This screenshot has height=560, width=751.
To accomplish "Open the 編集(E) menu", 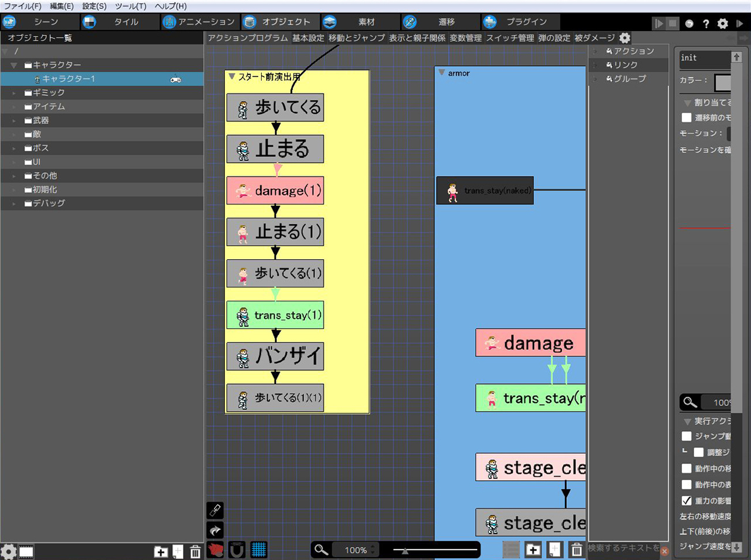I will coord(62,6).
